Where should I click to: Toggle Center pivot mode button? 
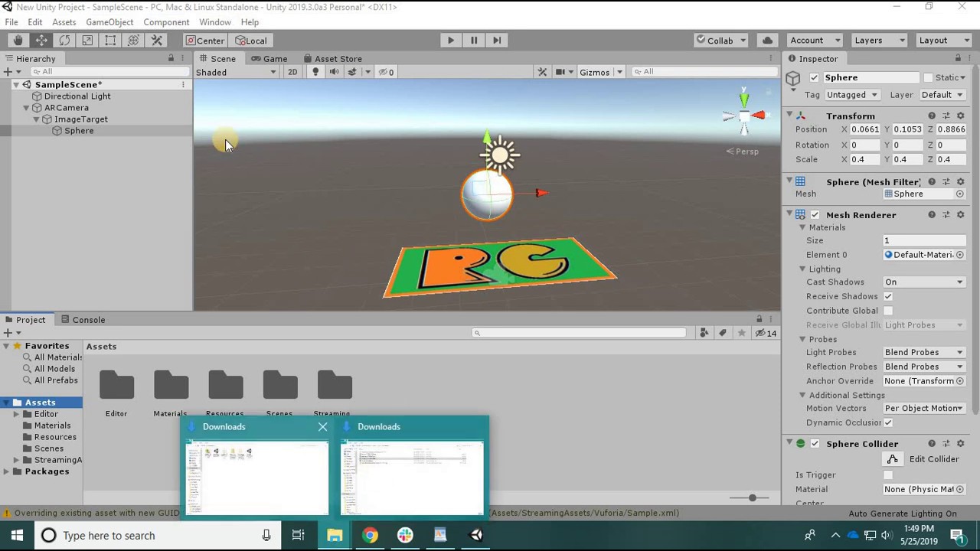205,41
